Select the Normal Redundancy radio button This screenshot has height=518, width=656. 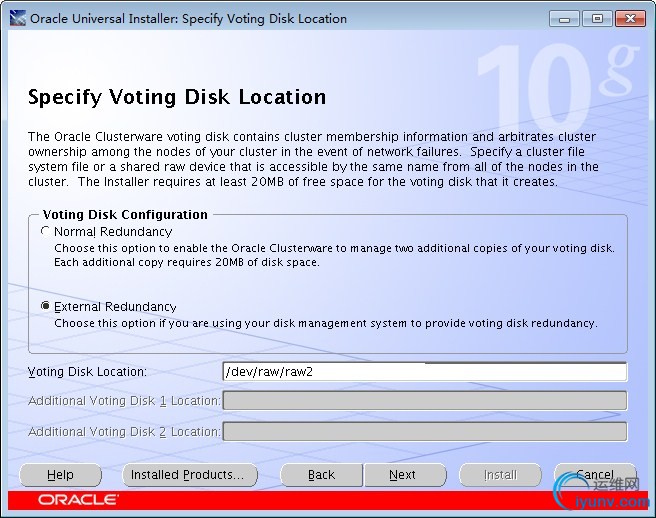click(x=45, y=231)
